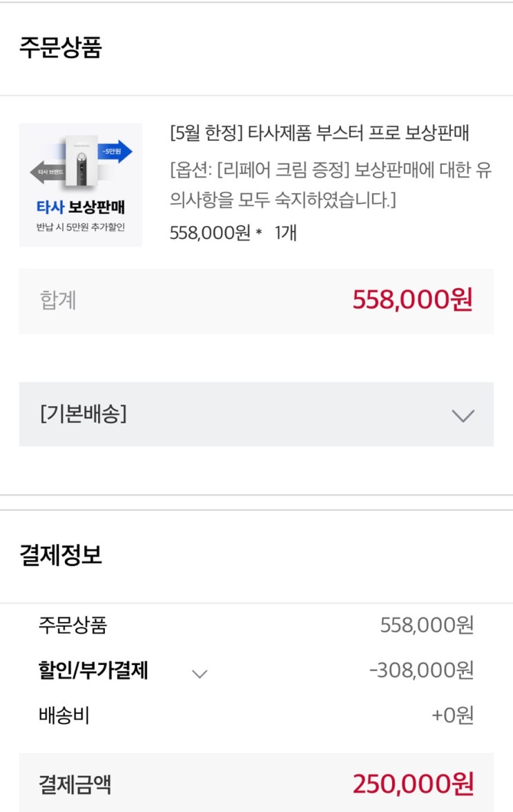Click the 558,000원 * 1개 unit price line
513x812 pixels.
233,233
